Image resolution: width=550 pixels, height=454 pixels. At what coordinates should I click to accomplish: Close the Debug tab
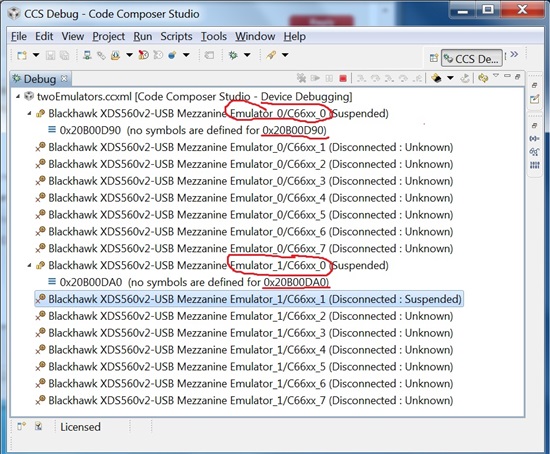pyautogui.click(x=64, y=78)
